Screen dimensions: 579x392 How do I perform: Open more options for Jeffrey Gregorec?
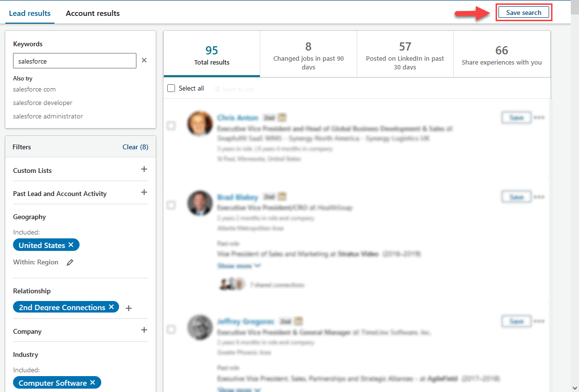[539, 321]
